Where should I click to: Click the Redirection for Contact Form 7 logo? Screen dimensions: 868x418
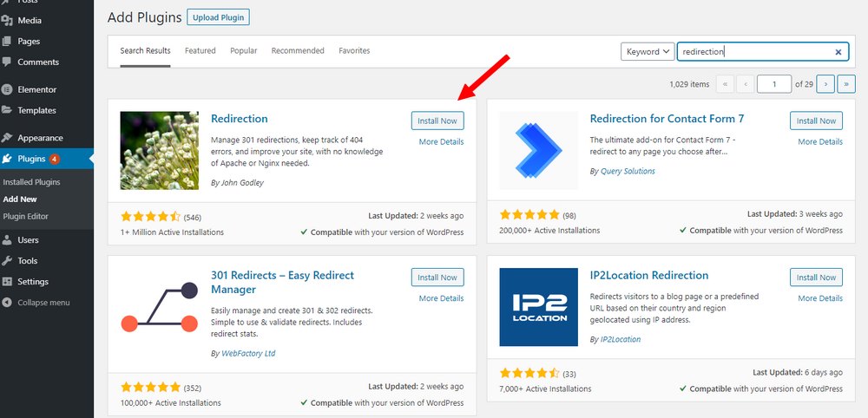pos(539,150)
